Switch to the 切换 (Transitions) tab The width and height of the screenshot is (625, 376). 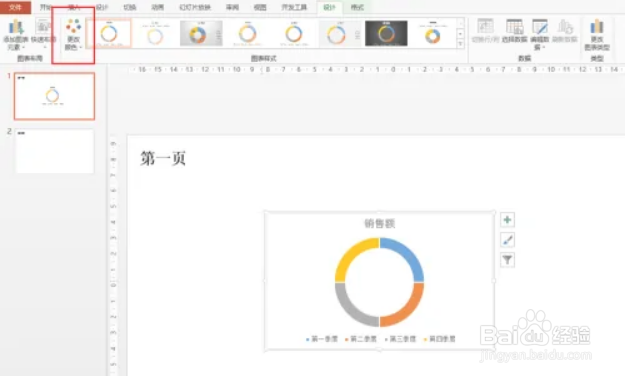point(130,7)
